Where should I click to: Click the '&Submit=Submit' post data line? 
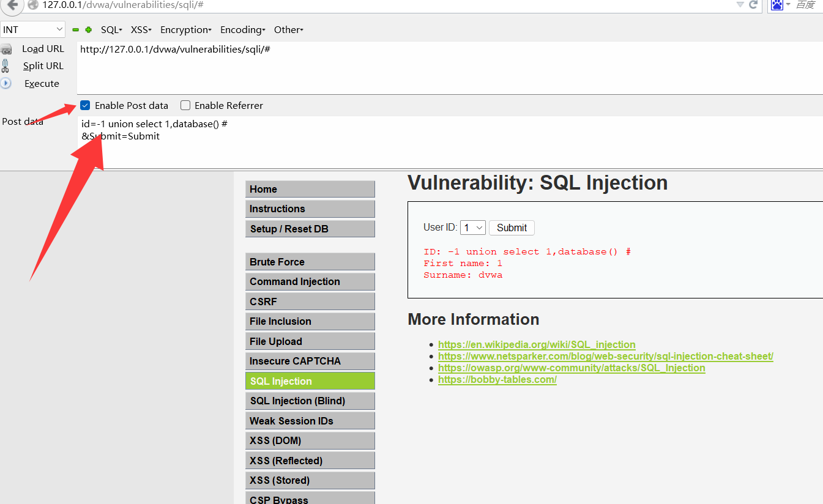(x=121, y=136)
